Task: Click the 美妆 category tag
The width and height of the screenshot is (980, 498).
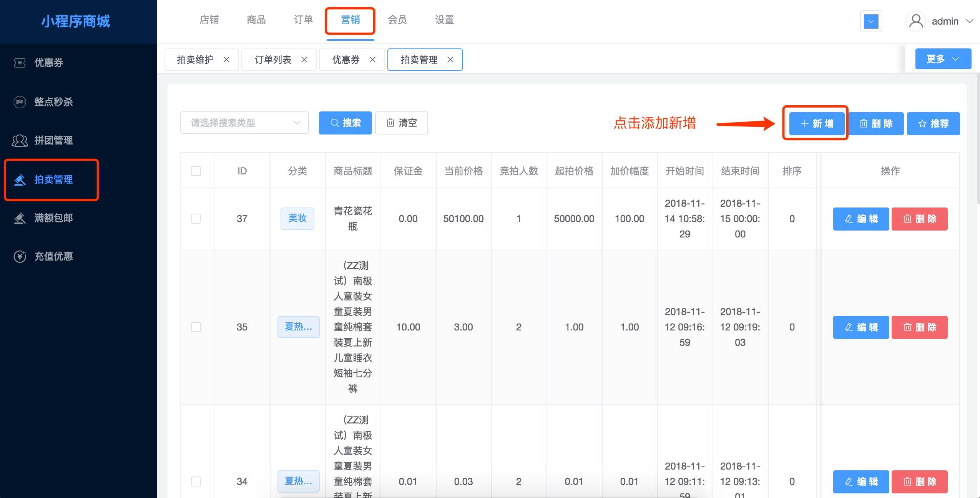Action: click(x=297, y=218)
